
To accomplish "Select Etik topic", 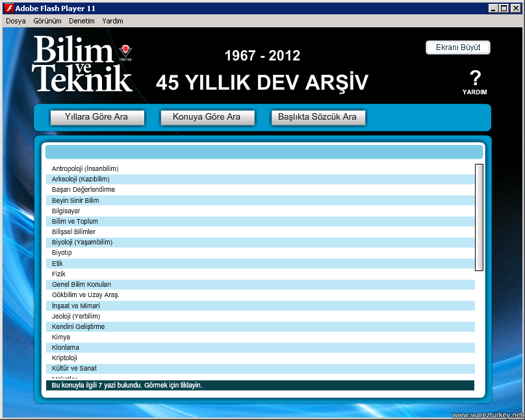I will tap(261, 263).
